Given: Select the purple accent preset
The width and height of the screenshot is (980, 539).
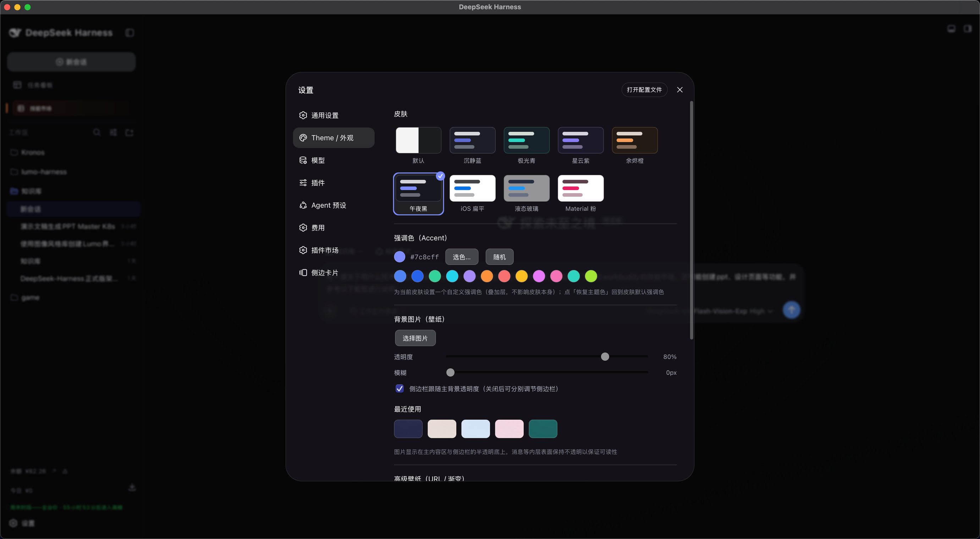Looking at the screenshot, I should coord(469,276).
